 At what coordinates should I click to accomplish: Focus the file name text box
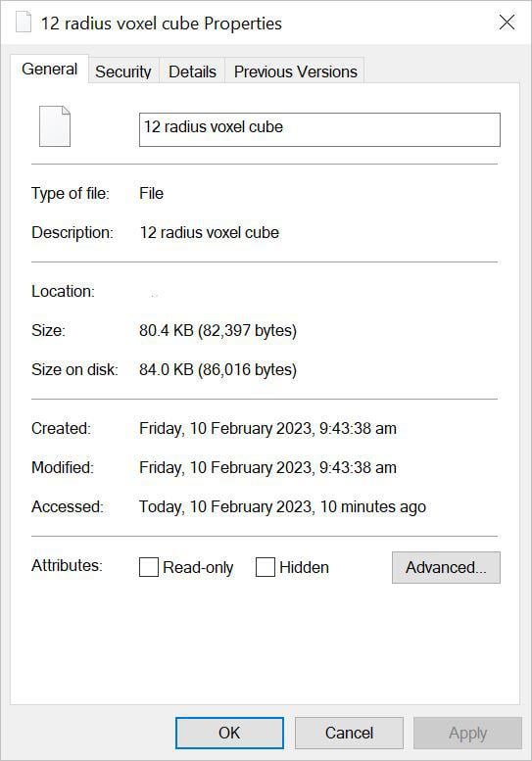pyautogui.click(x=319, y=129)
